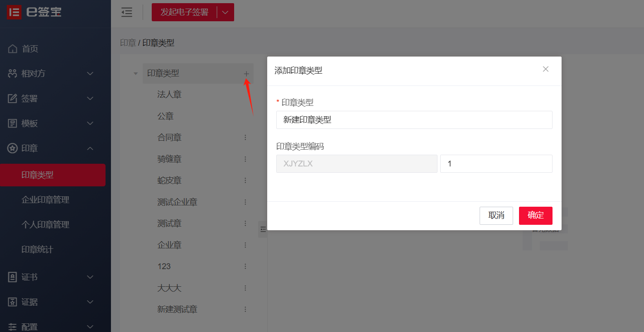Open the three-dot menu for 123
The width and height of the screenshot is (644, 332).
point(245,266)
